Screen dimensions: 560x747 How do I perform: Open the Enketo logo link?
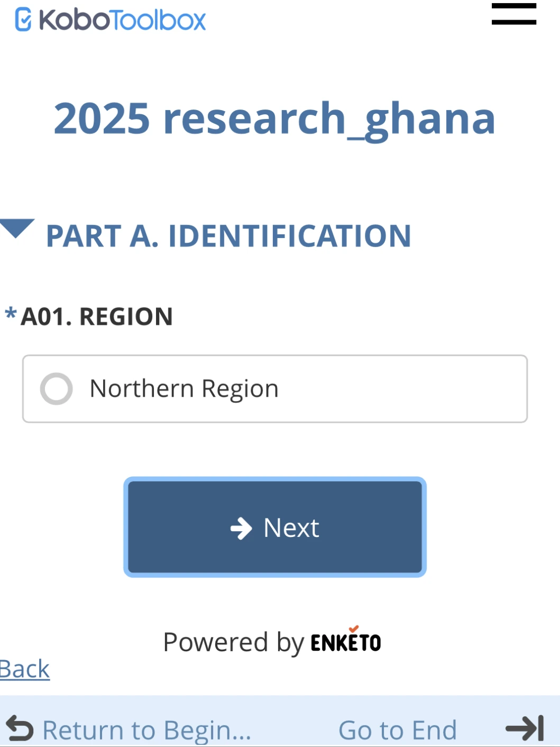click(x=346, y=640)
